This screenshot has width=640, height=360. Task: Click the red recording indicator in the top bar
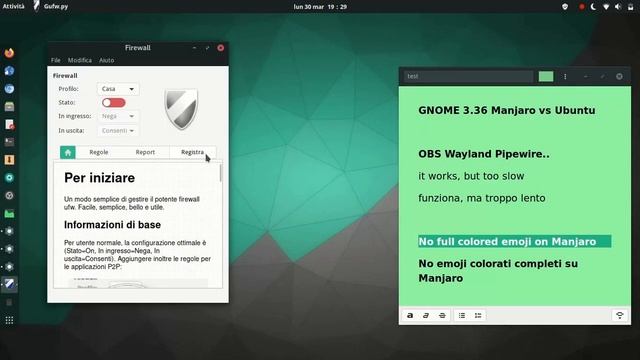point(582,7)
